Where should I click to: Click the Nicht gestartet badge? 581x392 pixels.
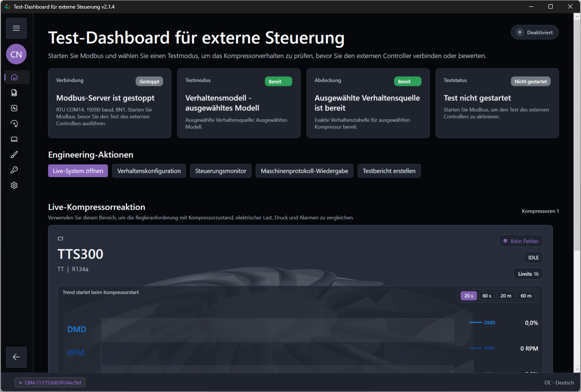coord(531,81)
